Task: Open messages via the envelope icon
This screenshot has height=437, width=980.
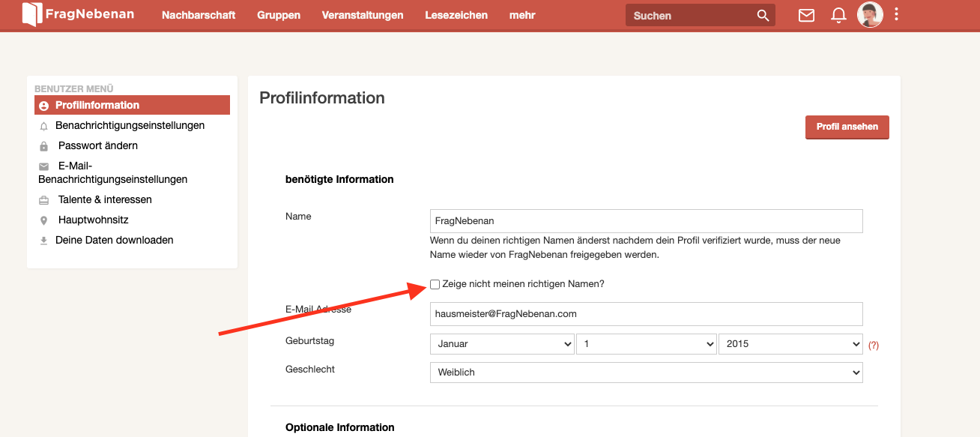Action: click(x=806, y=15)
